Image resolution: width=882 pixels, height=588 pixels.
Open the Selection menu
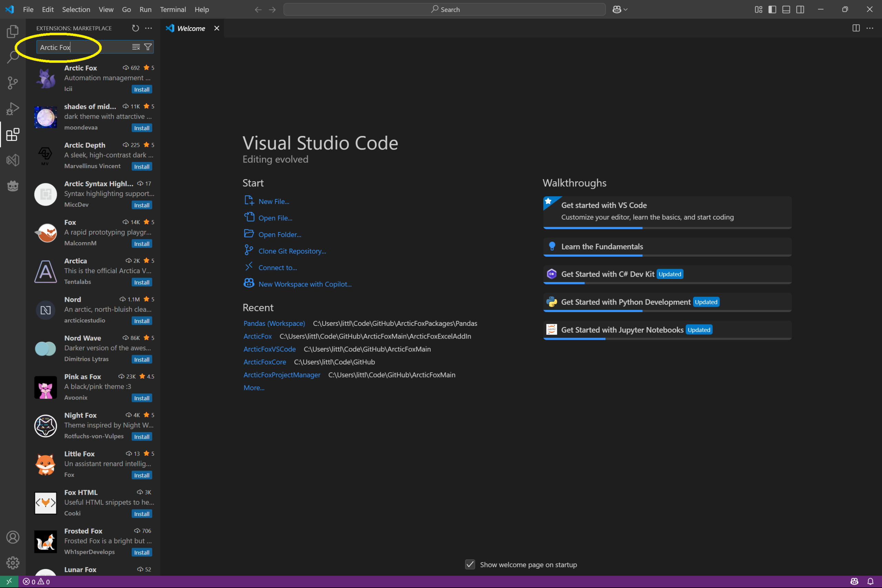[x=76, y=9]
